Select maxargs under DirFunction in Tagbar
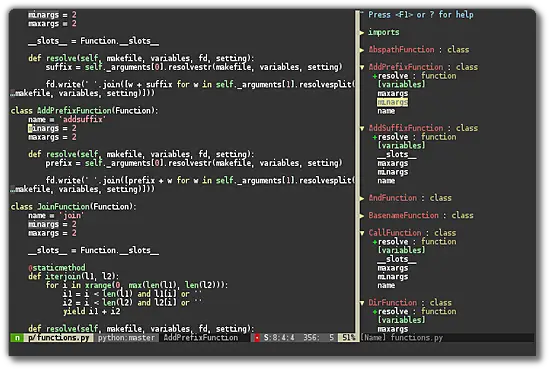This screenshot has height=370, width=550. (x=393, y=329)
